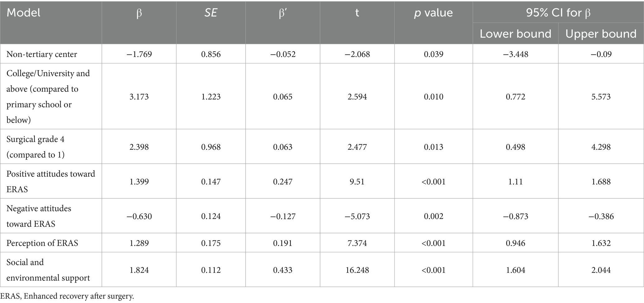
Task: Click the β value −1.769 cell
Action: (139, 54)
